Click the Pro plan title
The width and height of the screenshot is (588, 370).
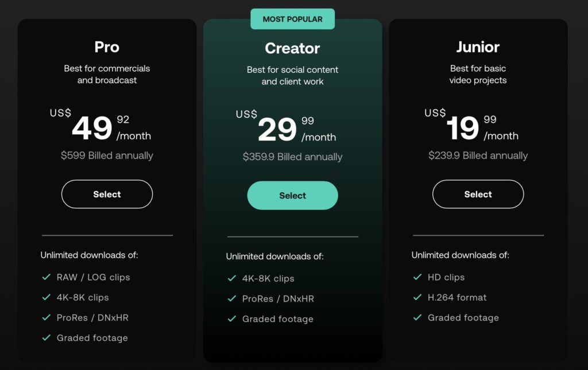tap(107, 47)
